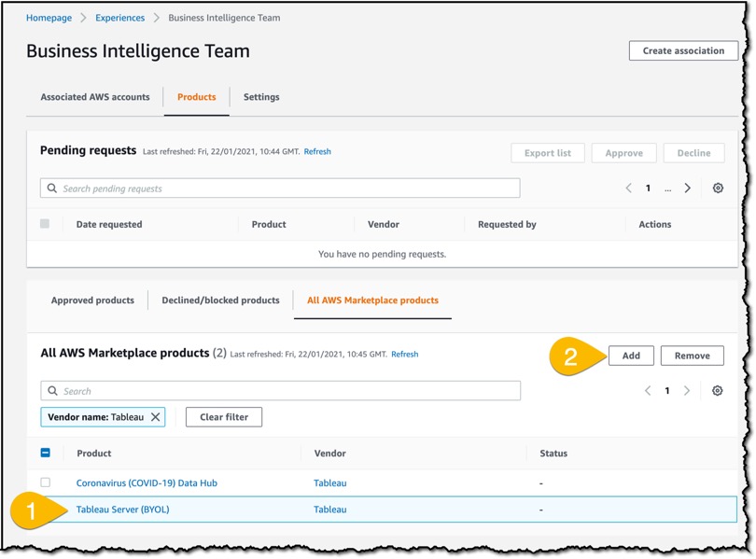756x559 pixels.
Task: Open pending requests table settings gear
Action: [718, 188]
